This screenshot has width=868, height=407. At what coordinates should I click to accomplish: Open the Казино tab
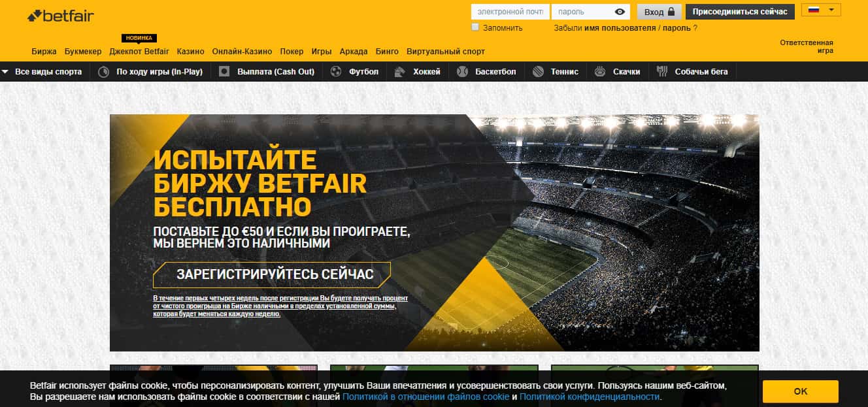point(190,52)
